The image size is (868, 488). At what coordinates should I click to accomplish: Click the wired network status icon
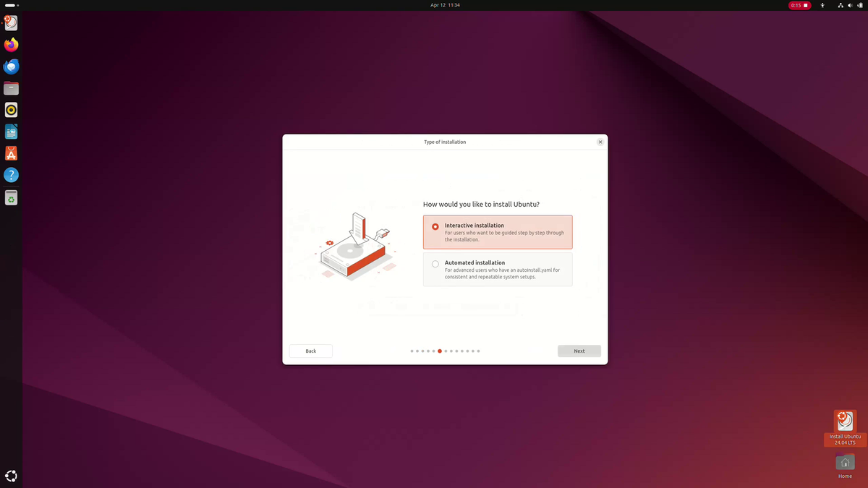tap(841, 5)
